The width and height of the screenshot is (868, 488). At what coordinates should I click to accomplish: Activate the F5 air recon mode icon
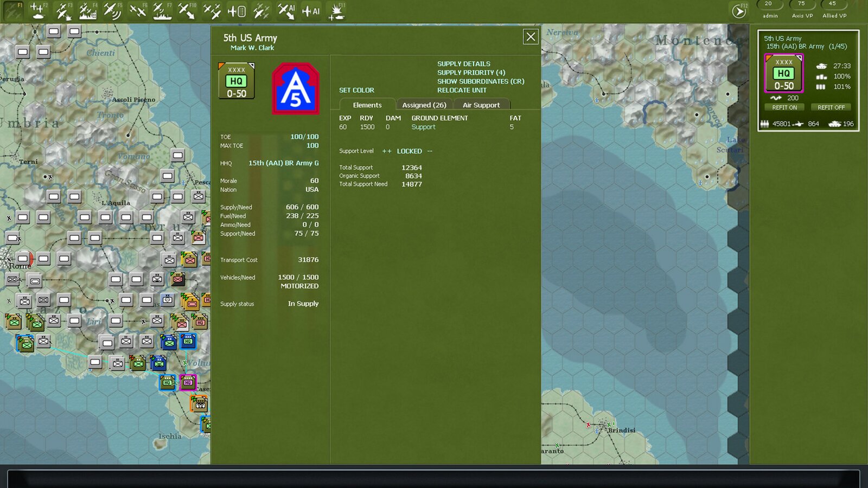(112, 11)
